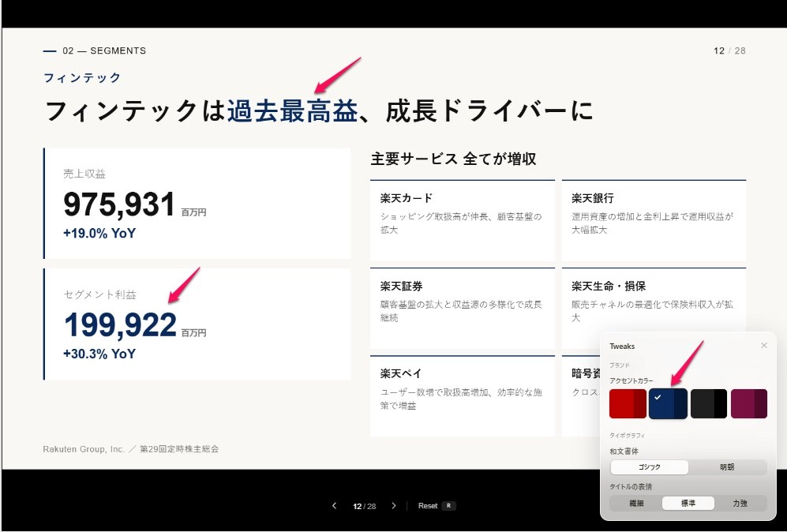Image resolution: width=787 pixels, height=532 pixels.
Task: Click the 主要サービス 全てが増収 heading
Action: tap(454, 159)
